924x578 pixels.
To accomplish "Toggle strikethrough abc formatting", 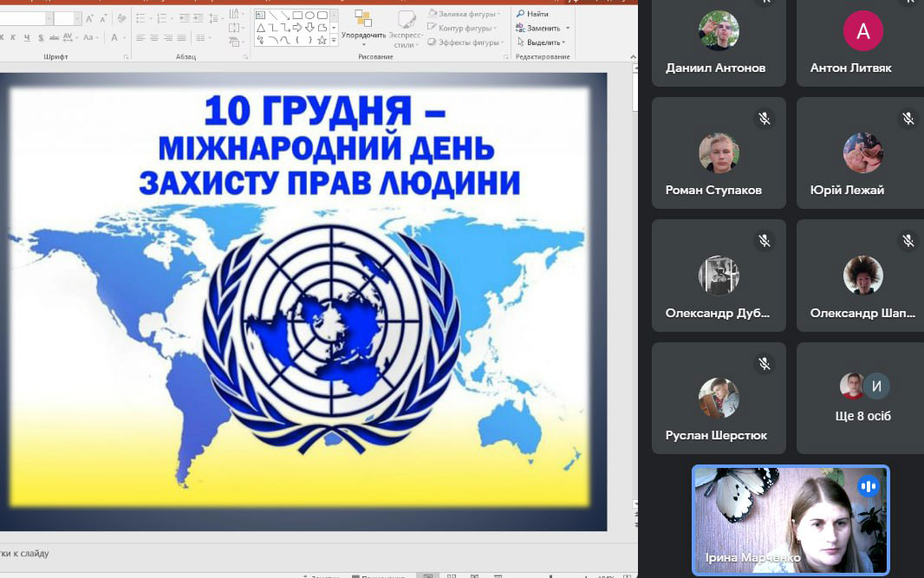I will [55, 38].
